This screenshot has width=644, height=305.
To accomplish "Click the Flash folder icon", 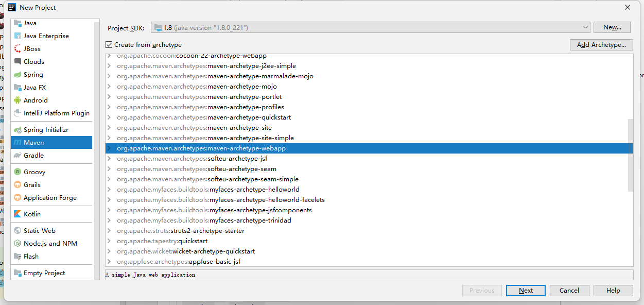I will (18, 257).
